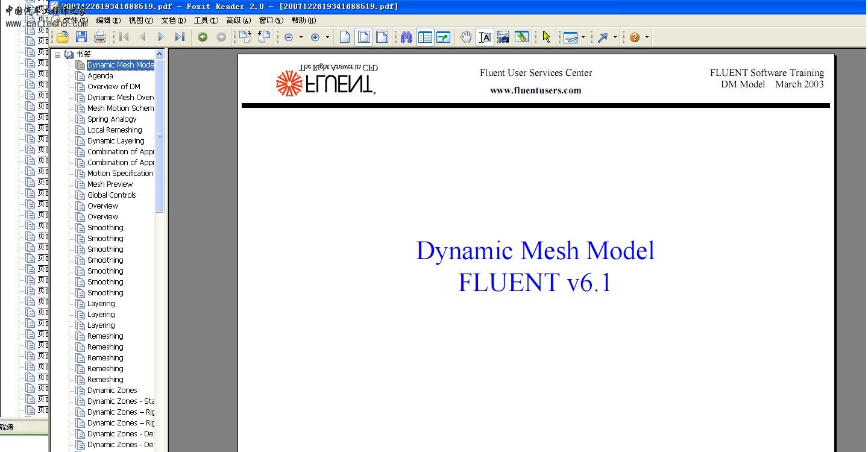Go to the Spring Analogy bookmark
Image resolution: width=868 pixels, height=452 pixels.
click(x=112, y=119)
